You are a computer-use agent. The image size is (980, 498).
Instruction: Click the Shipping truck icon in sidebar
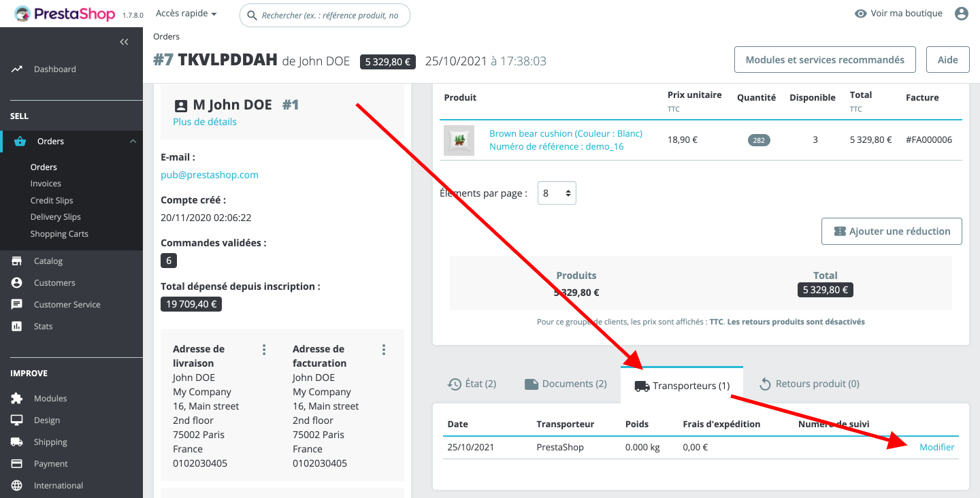coord(17,442)
